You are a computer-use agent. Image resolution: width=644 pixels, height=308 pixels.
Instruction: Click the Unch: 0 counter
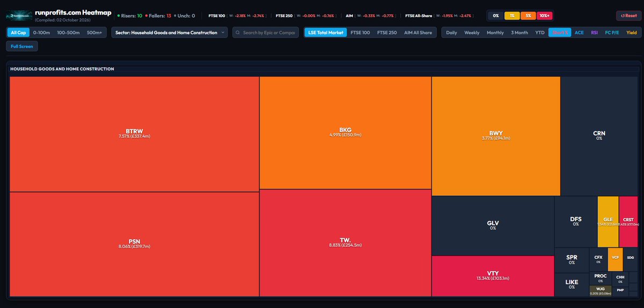click(184, 16)
